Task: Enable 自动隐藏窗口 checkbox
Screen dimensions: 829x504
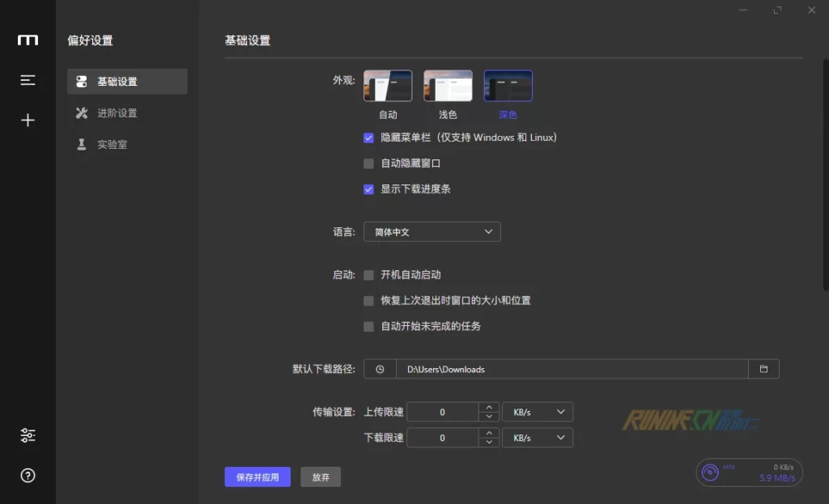Action: click(x=368, y=163)
